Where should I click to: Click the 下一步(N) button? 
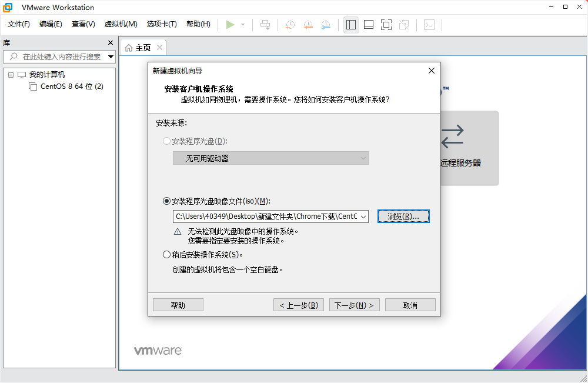pos(354,304)
